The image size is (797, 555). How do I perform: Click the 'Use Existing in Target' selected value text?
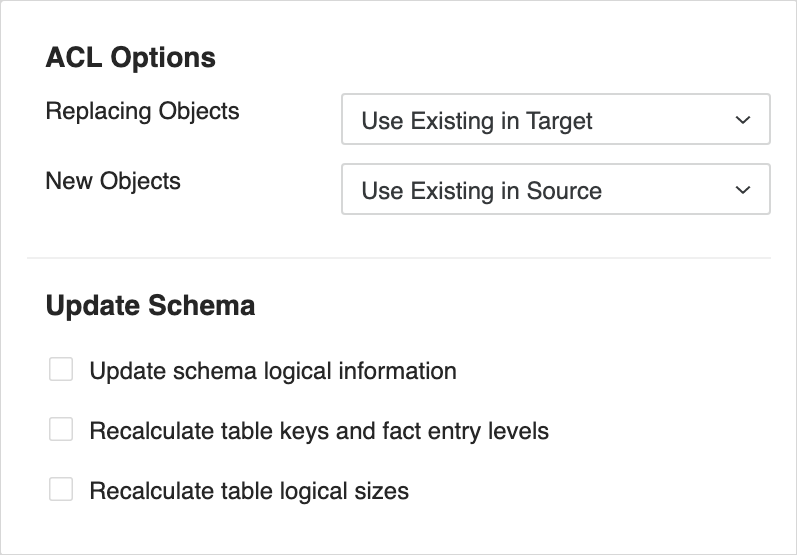click(x=476, y=121)
